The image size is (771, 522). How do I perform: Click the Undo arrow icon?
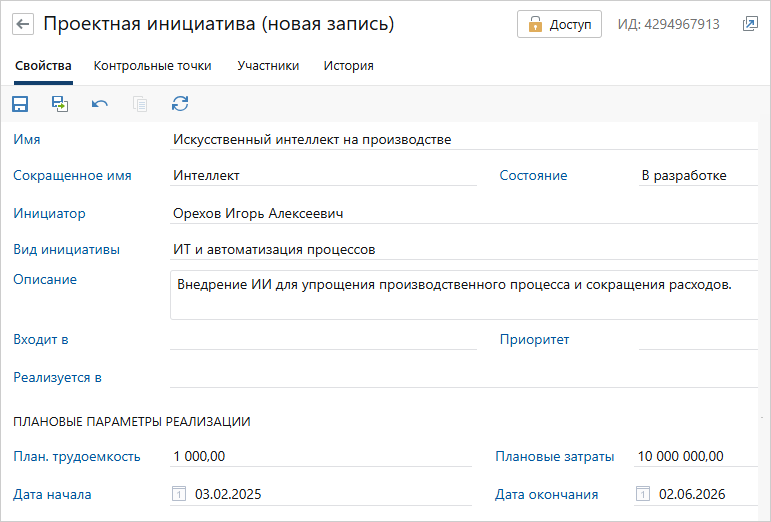[x=100, y=103]
